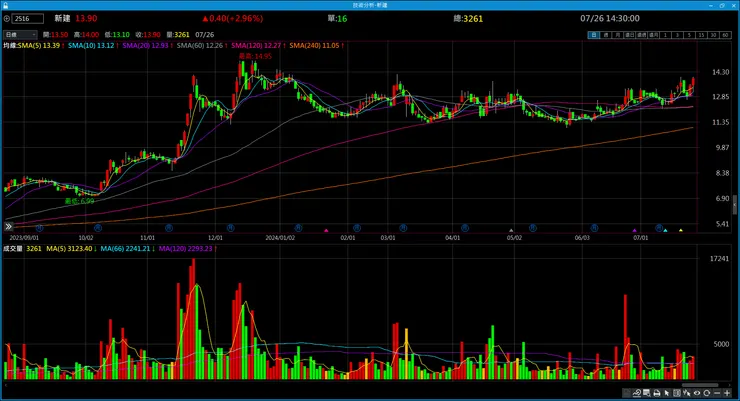Image resolution: width=740 pixels, height=401 pixels.
Task: Click the MA(66) 2241.21 volume label
Action: pos(127,249)
